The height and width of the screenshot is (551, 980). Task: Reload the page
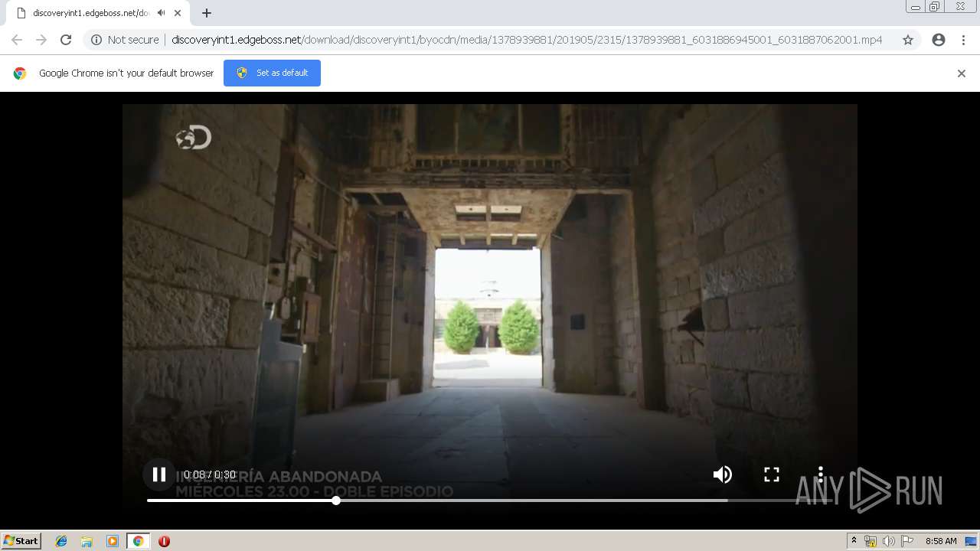66,40
